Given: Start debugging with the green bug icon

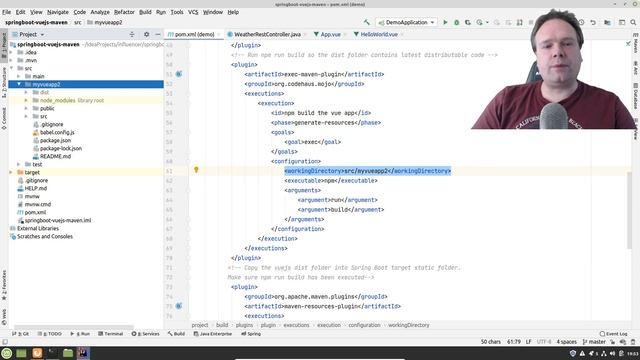Looking at the screenshot, I should point(457,22).
